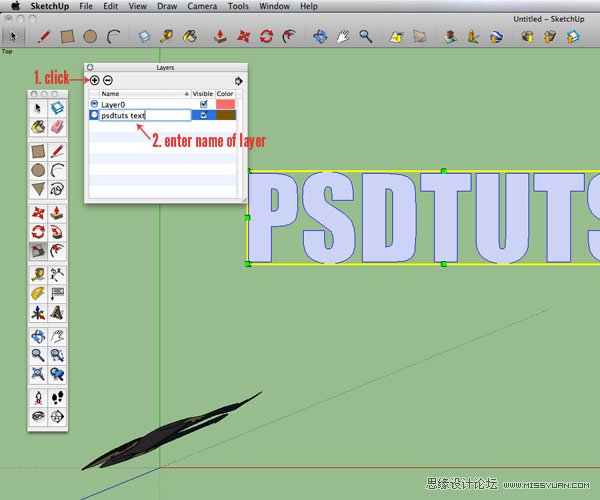Viewport: 600px width, 500px height.
Task: Choose Freehand tool in the tool palette
Action: (x=57, y=189)
